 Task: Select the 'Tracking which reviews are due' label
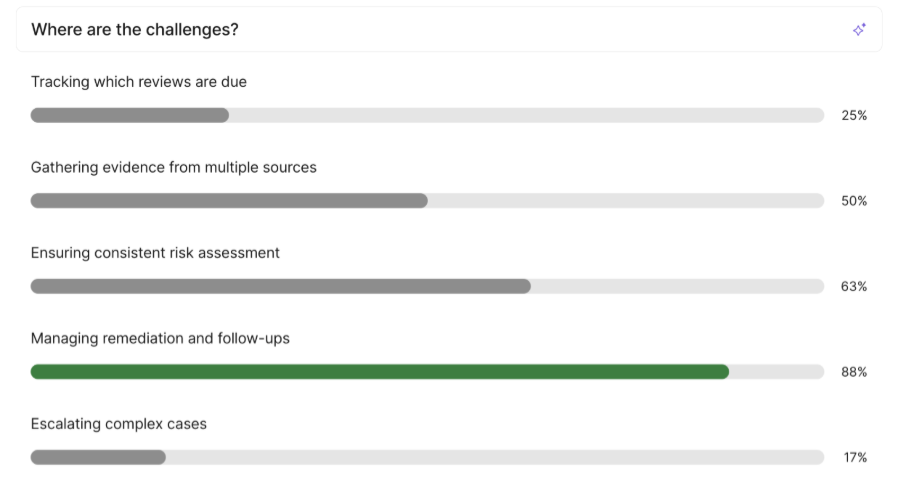click(139, 82)
